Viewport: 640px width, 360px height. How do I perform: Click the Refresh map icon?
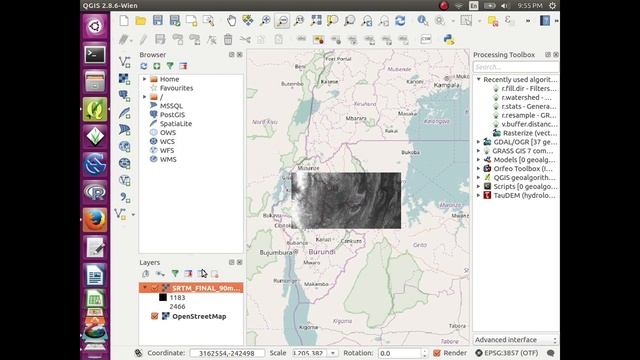coord(400,20)
